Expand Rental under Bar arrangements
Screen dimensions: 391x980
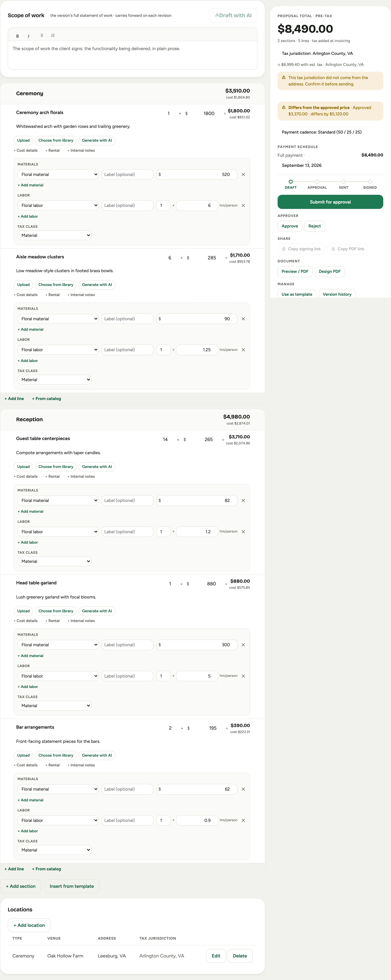point(53,765)
